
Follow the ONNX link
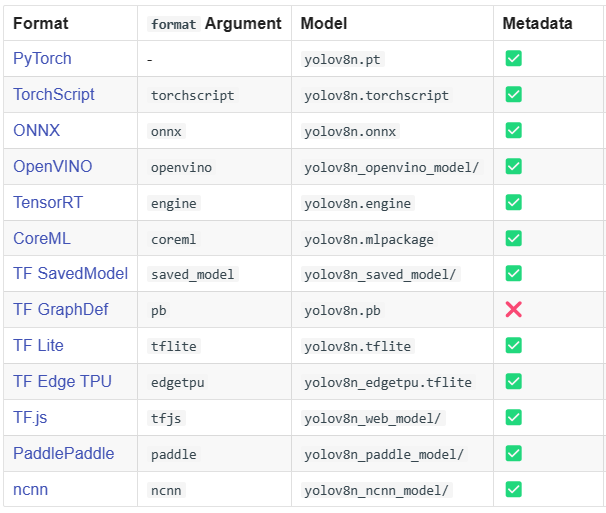click(35, 131)
